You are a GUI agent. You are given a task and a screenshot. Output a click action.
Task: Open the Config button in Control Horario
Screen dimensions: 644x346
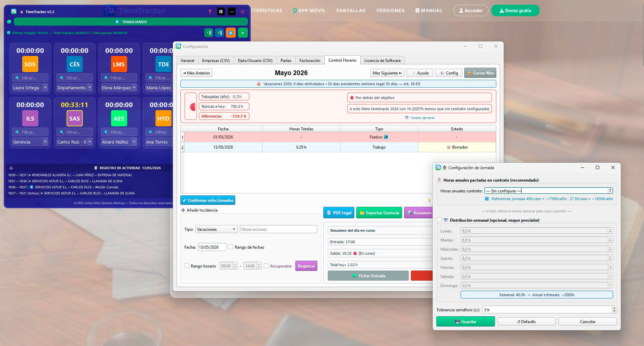point(449,73)
